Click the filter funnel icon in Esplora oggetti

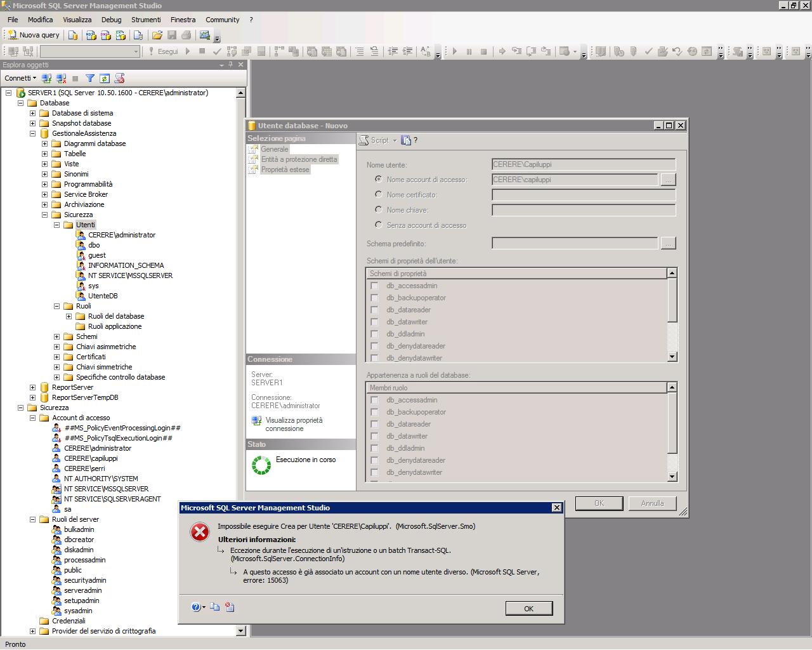[90, 78]
